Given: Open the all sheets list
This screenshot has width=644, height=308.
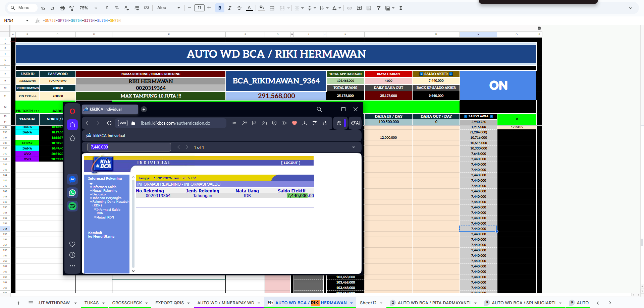Looking at the screenshot, I should click(31, 303).
